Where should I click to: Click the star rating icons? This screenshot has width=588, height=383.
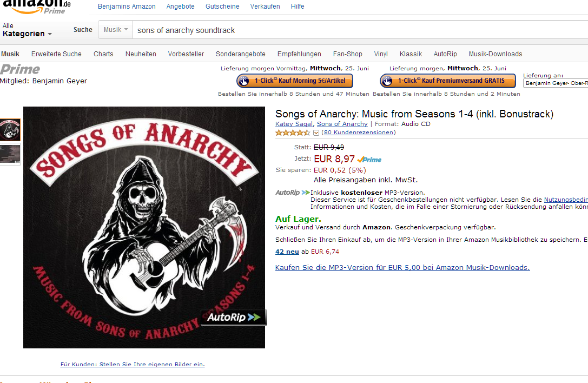pyautogui.click(x=293, y=133)
